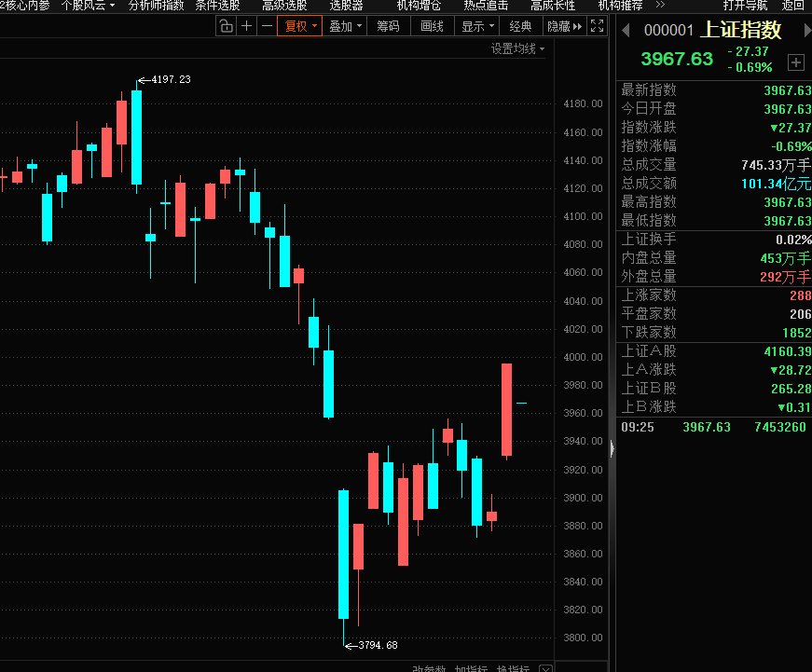
Task: Zoom in chart with plus icon
Action: tap(246, 26)
